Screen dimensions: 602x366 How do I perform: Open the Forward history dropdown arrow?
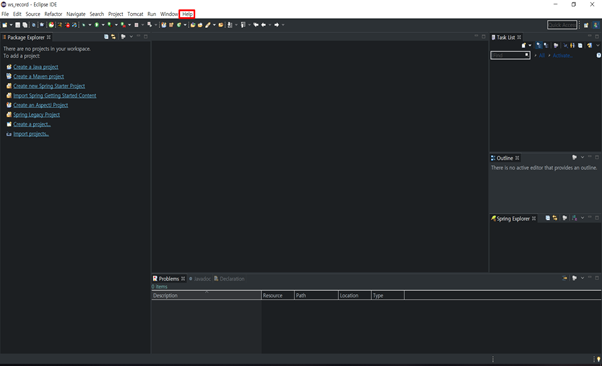[283, 25]
